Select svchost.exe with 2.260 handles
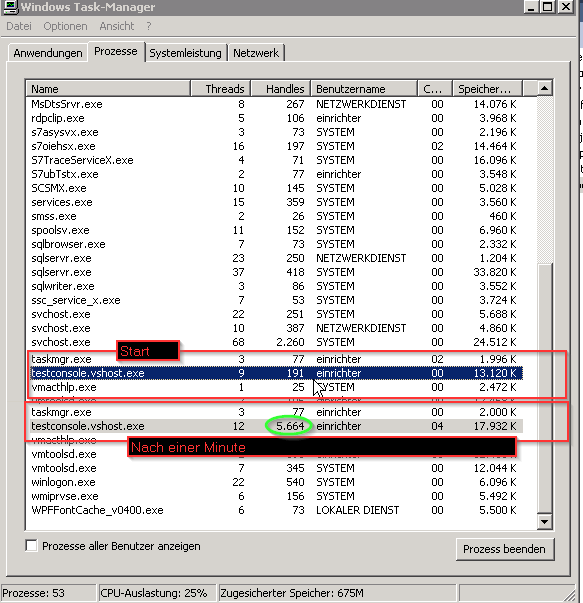Image resolution: width=583 pixels, height=603 pixels. coord(274,342)
